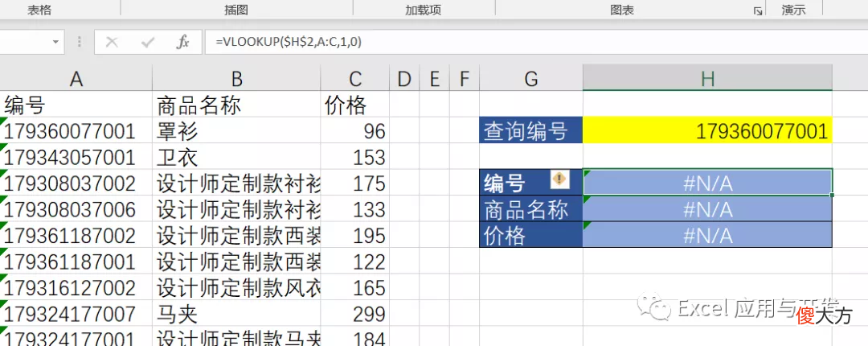Select product cell 卫衣

[236, 157]
